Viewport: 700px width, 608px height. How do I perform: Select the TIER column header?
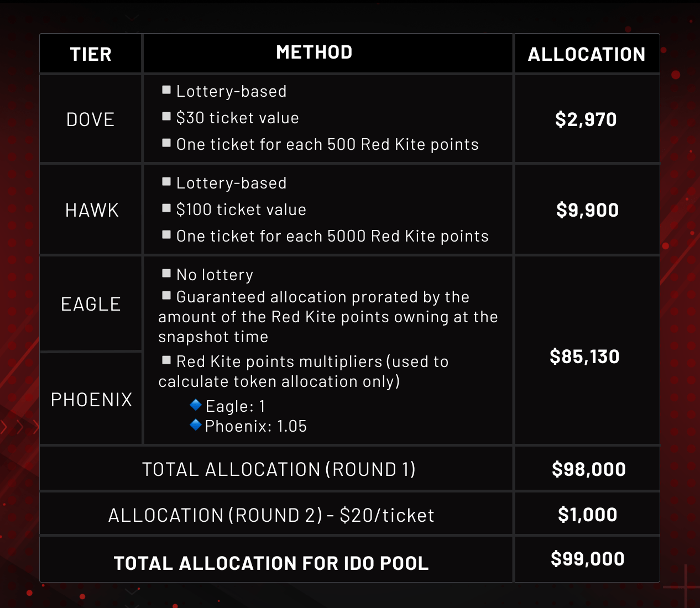pos(91,54)
